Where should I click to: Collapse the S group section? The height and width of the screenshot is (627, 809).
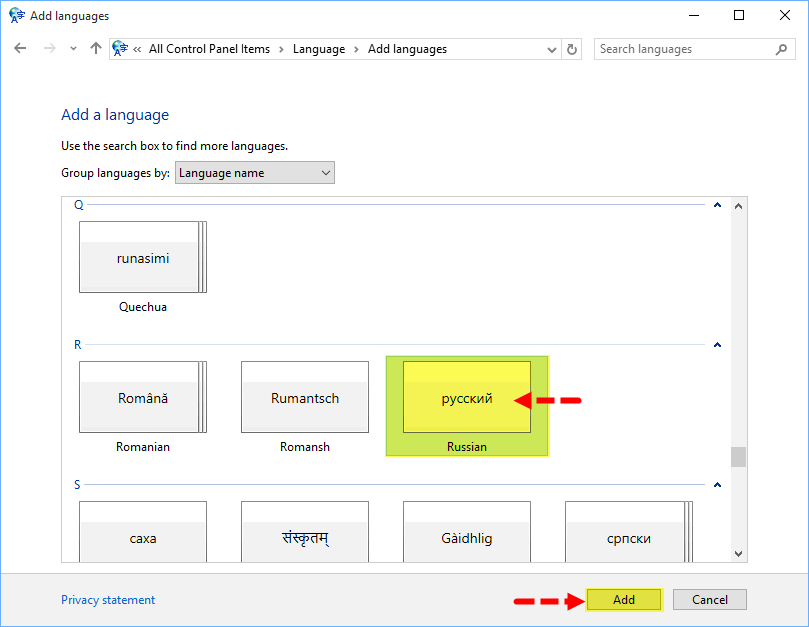pos(717,485)
